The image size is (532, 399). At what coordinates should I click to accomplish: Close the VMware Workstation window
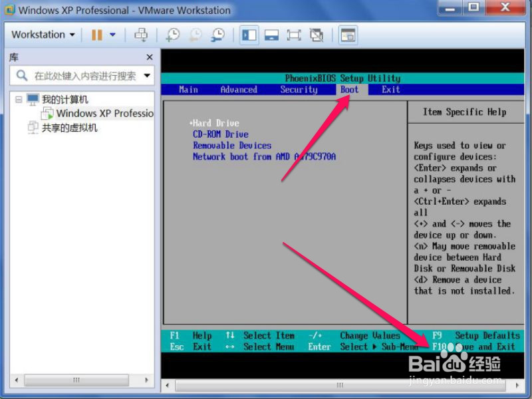505,7
